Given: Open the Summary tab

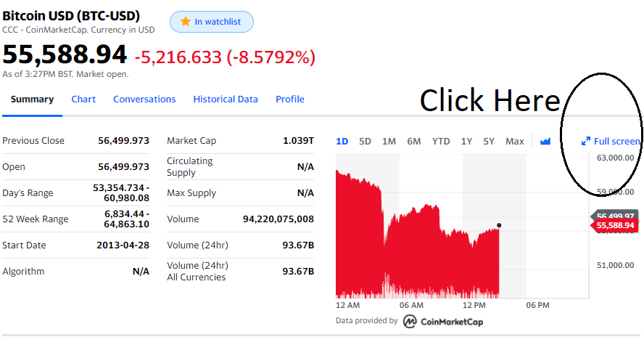Looking at the screenshot, I should 32,100.
